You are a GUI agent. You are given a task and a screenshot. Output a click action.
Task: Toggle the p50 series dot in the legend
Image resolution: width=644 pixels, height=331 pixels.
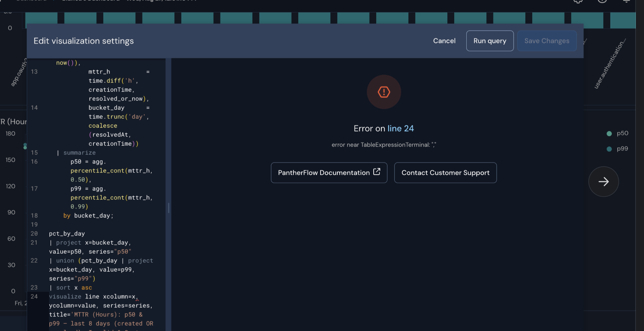click(x=608, y=133)
